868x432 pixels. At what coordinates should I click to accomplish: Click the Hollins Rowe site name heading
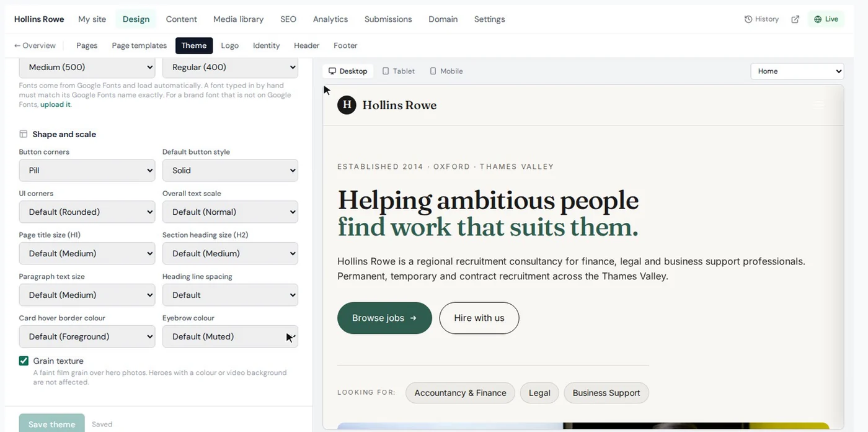pos(39,19)
